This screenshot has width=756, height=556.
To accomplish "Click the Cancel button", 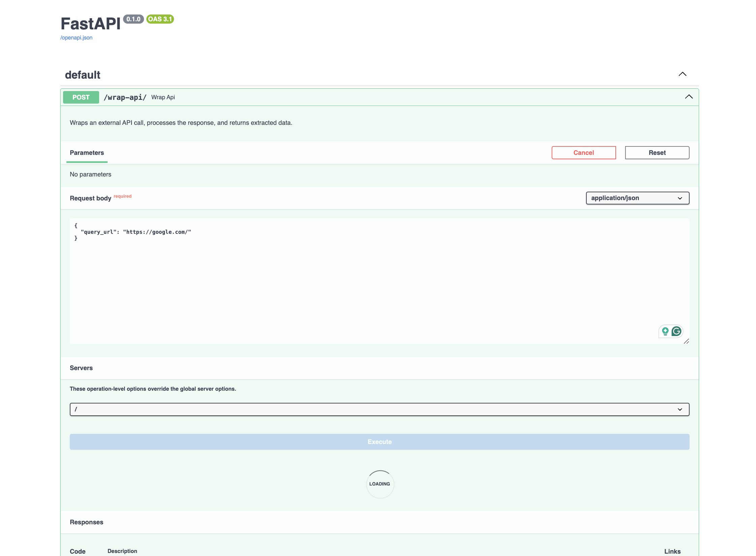I will 583,152.
